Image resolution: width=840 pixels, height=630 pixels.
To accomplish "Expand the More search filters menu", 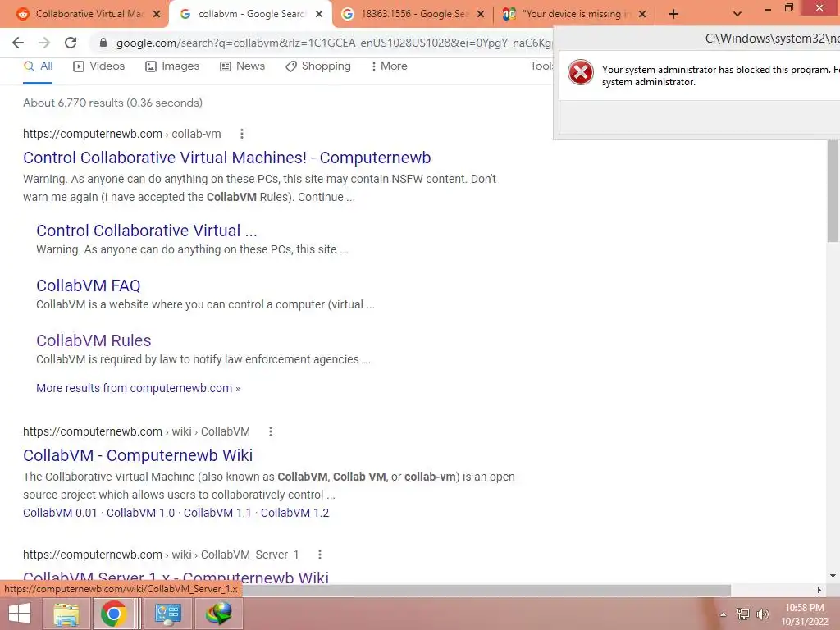I will coord(390,66).
